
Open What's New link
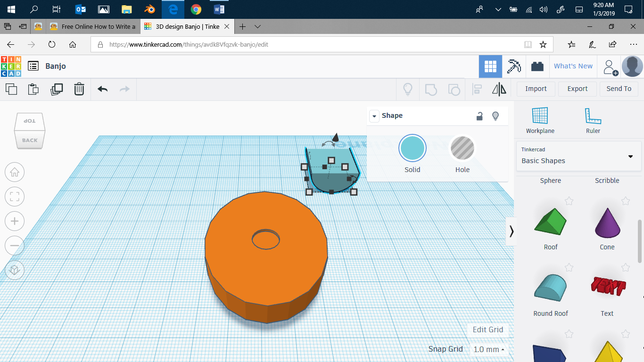tap(573, 66)
